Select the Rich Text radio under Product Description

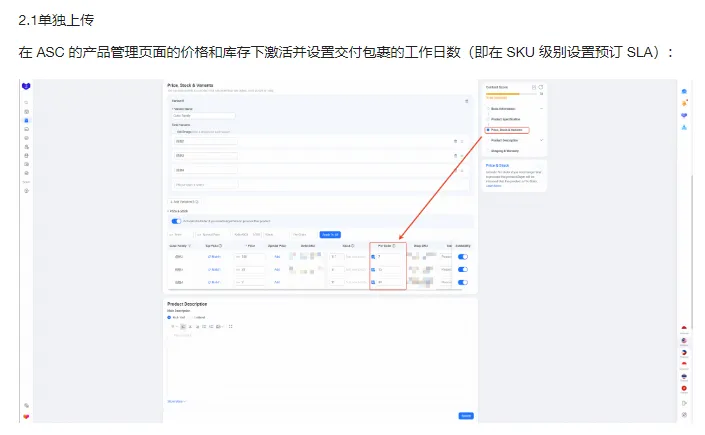point(170,318)
